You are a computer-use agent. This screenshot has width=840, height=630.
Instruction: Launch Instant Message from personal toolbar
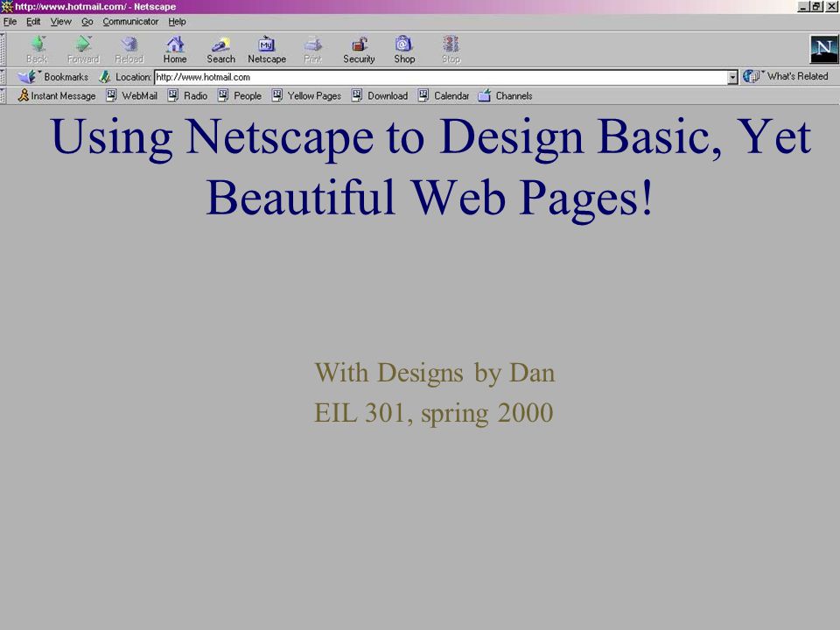57,96
